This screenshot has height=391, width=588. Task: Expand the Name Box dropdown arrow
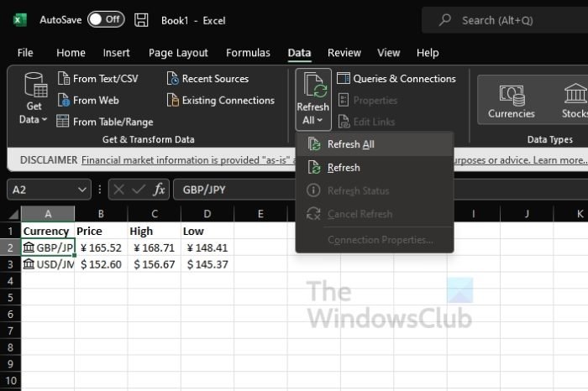[x=81, y=190]
